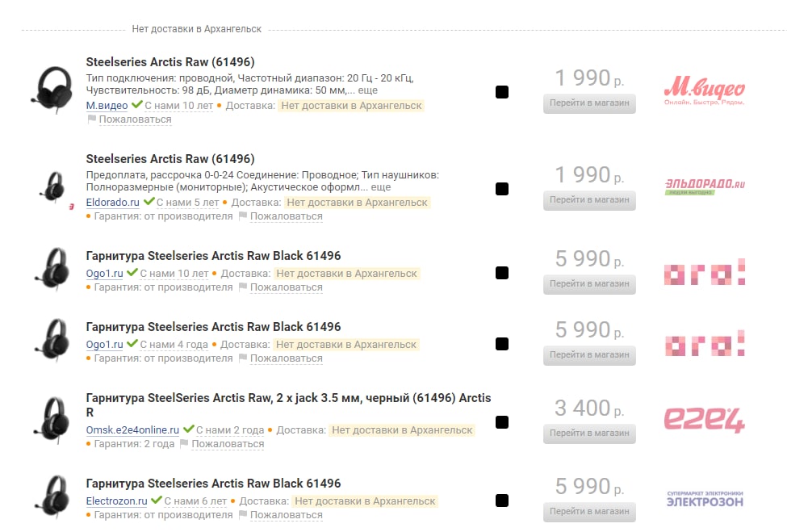The height and width of the screenshot is (532, 787).
Task: Open headset thumbnail in the Electrozon.ru row
Action: (x=53, y=496)
